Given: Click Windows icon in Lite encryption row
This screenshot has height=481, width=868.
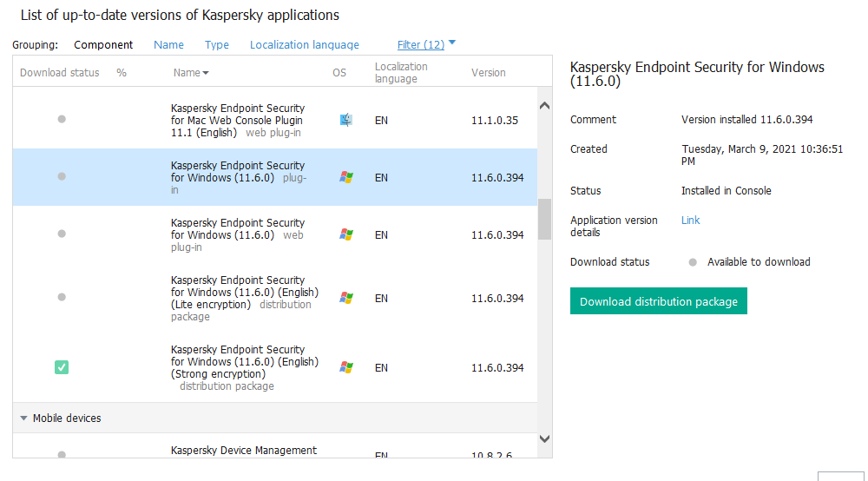Looking at the screenshot, I should (346, 298).
